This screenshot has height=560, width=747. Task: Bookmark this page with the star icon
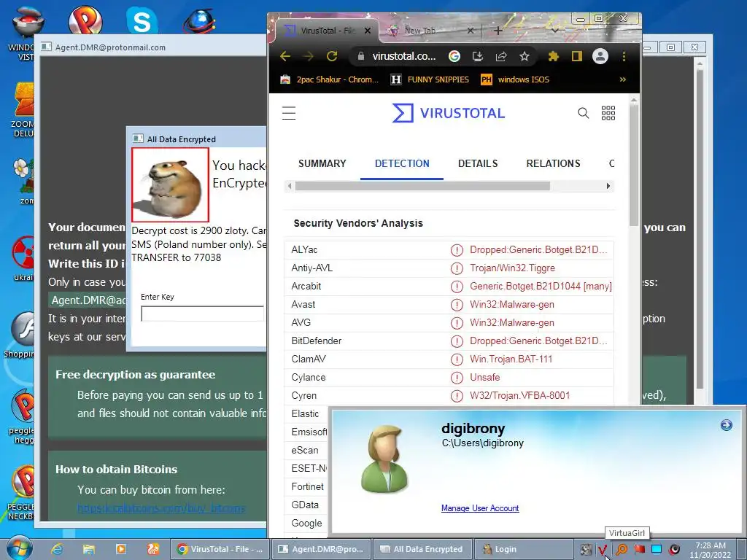[525, 56]
